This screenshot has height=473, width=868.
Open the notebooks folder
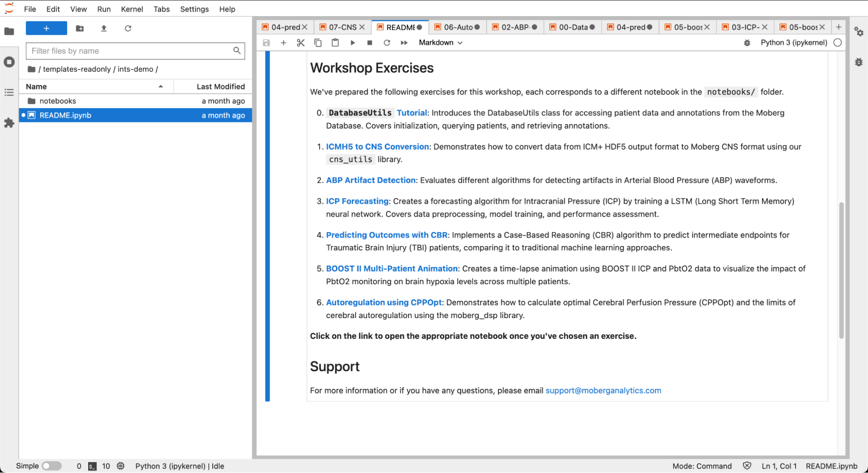click(58, 101)
